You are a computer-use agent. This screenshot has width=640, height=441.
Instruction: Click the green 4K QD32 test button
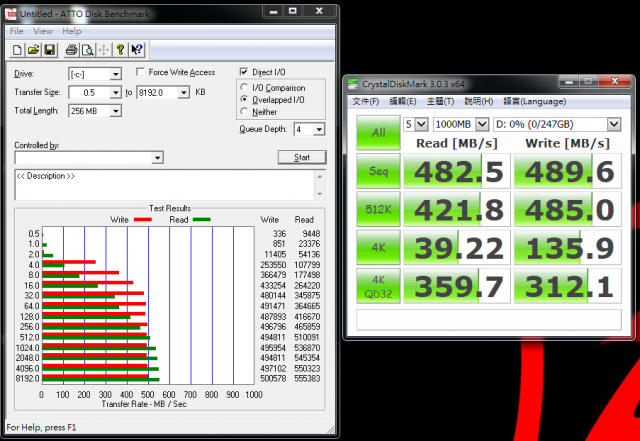coord(378,286)
